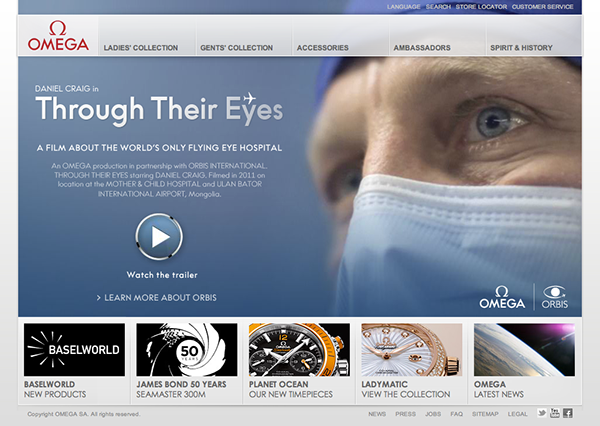This screenshot has height=426, width=600.
Task: Click the white OMEGA logo on banner
Action: [502, 297]
